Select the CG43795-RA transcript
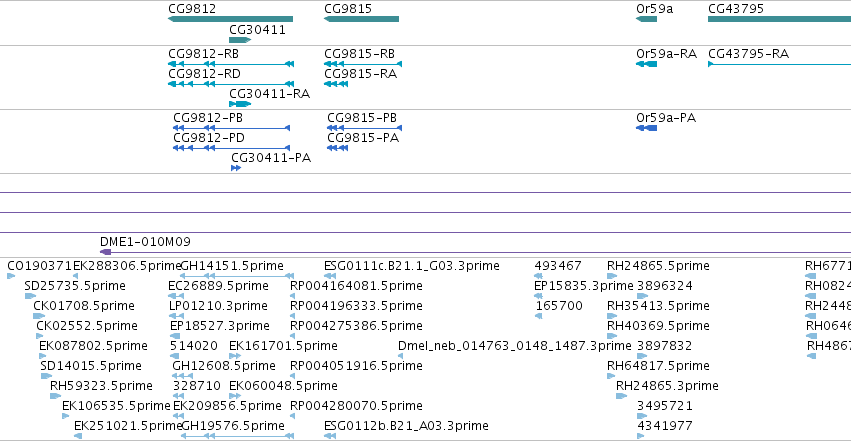The width and height of the screenshot is (851, 441). 779,64
